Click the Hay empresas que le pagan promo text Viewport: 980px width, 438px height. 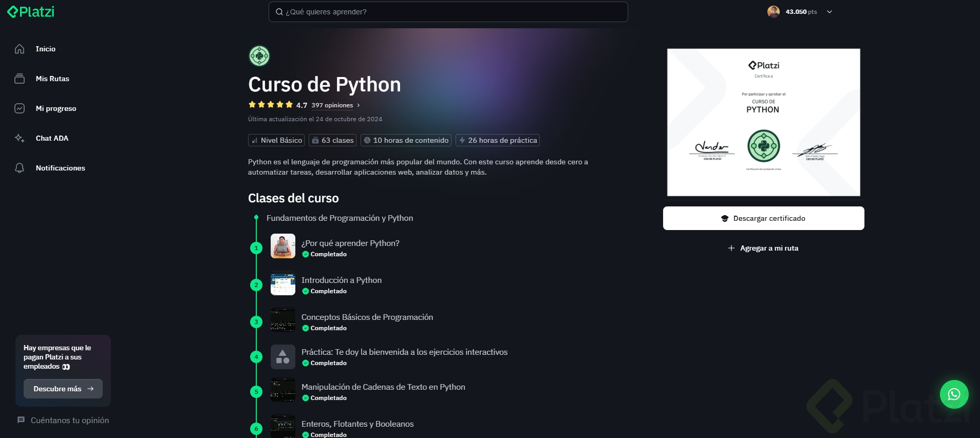tap(58, 357)
